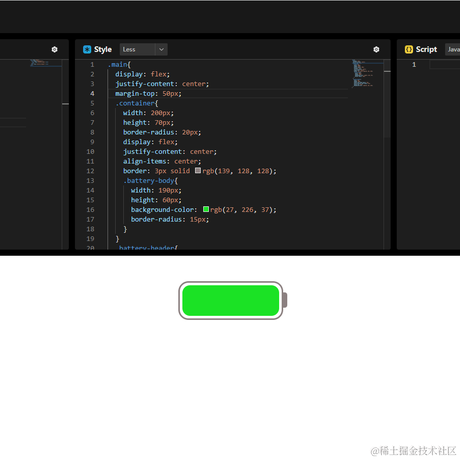Click 'rgb(27, 226, 37)' value on line 16
The height and width of the screenshot is (460, 460).
pos(242,209)
